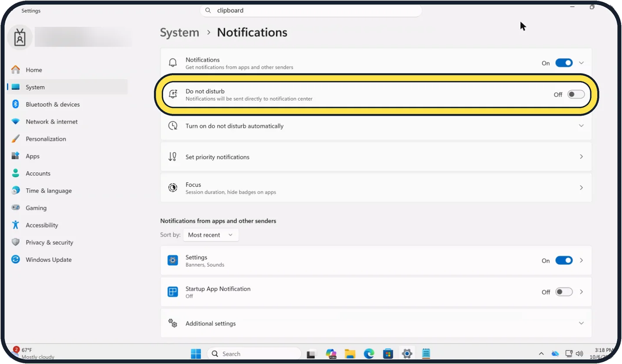Expand the Additional settings section
Screen dimensions: 622x364
[581, 323]
